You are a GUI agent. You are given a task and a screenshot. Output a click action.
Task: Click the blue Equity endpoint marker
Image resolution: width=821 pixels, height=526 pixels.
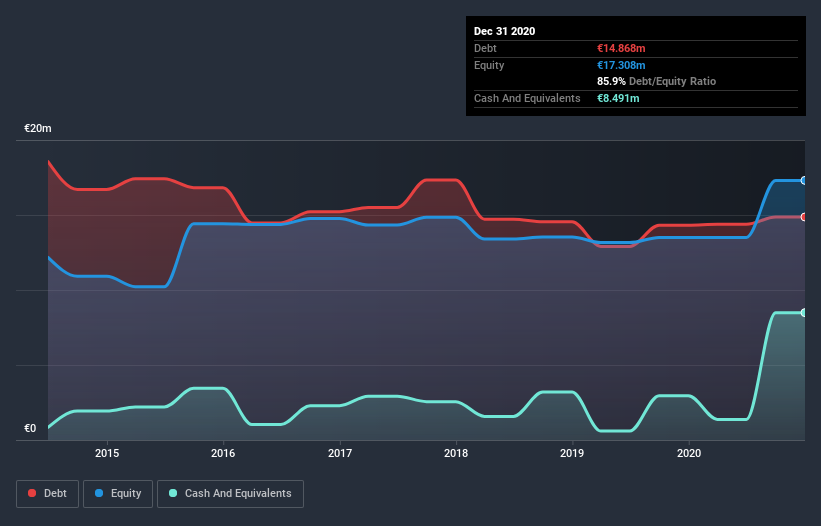point(804,181)
